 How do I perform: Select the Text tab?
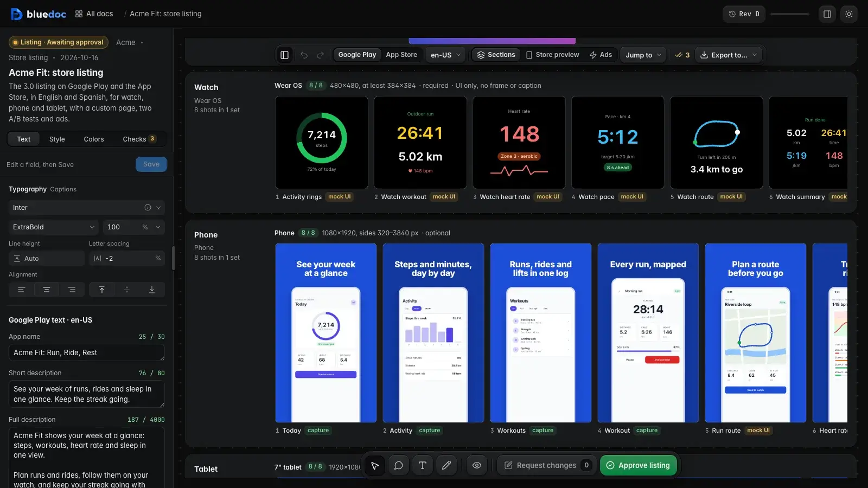[x=24, y=139]
